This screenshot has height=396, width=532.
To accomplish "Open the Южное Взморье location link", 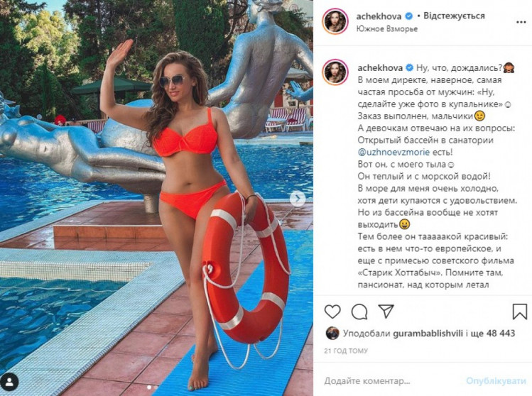I will 387,29.
